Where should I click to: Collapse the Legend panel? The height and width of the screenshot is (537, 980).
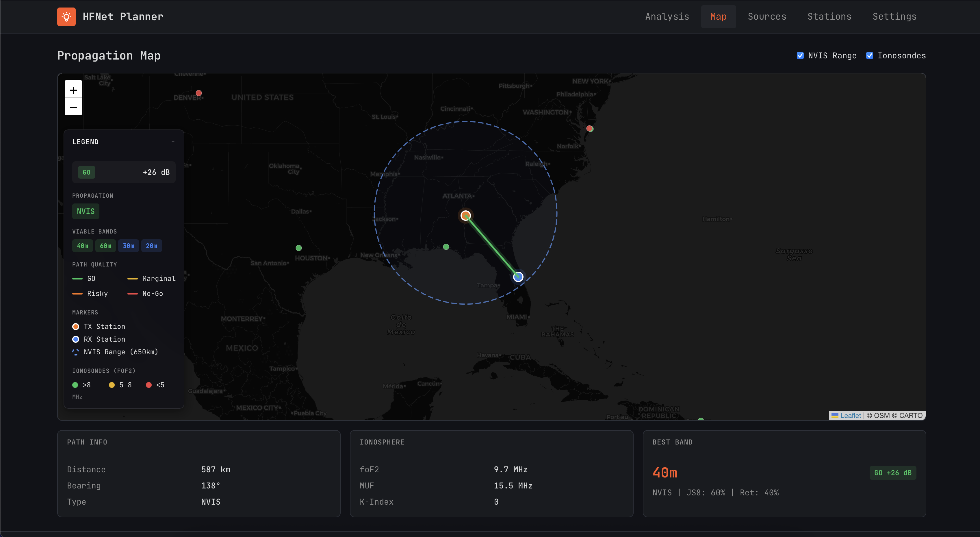point(173,142)
